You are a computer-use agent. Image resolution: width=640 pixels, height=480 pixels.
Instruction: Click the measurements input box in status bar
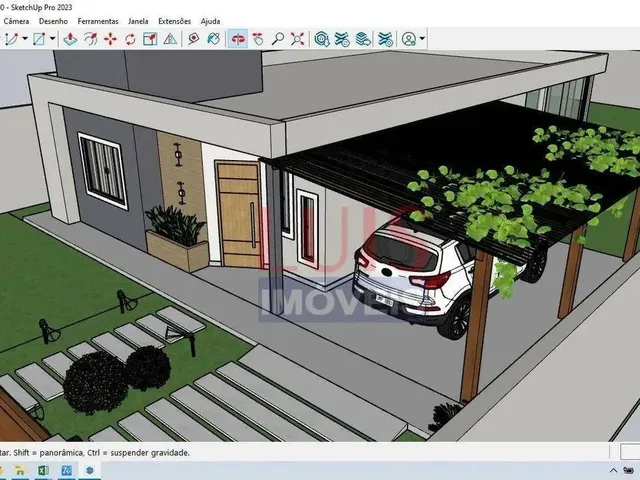630,452
